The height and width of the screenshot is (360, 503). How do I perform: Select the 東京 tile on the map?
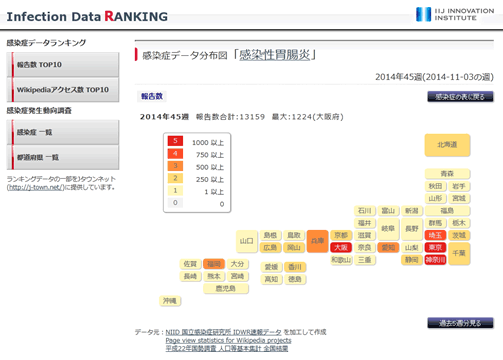pyautogui.click(x=435, y=247)
